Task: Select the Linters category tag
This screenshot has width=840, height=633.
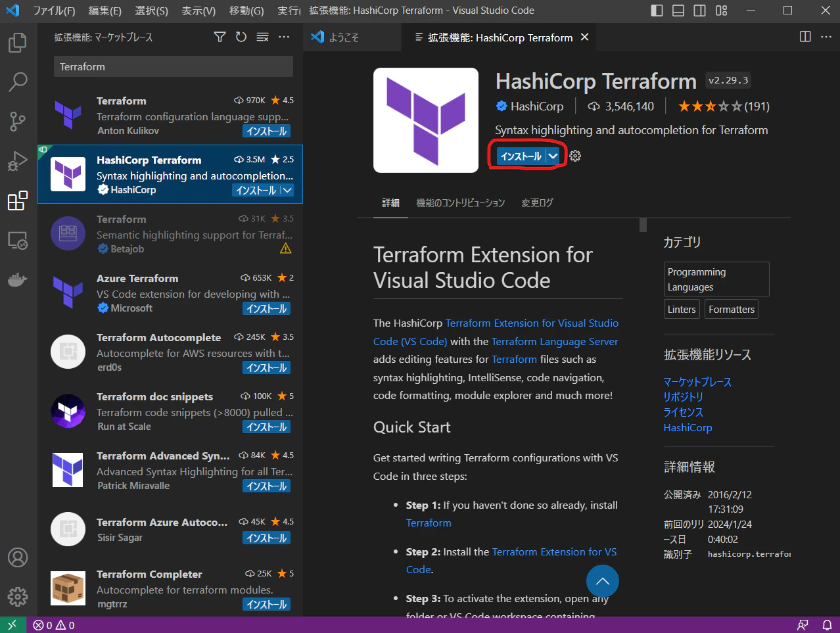Action: click(682, 310)
